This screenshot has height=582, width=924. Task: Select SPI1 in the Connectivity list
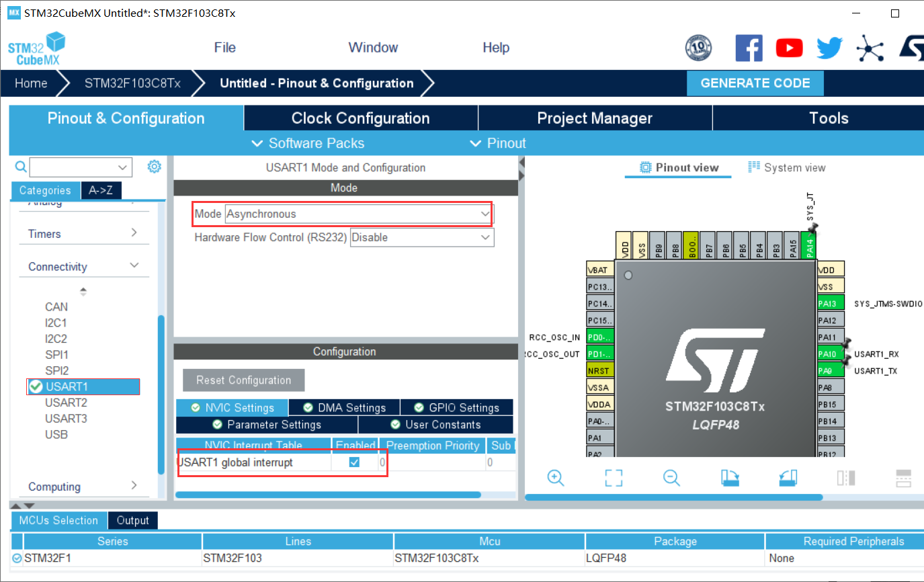(x=56, y=354)
